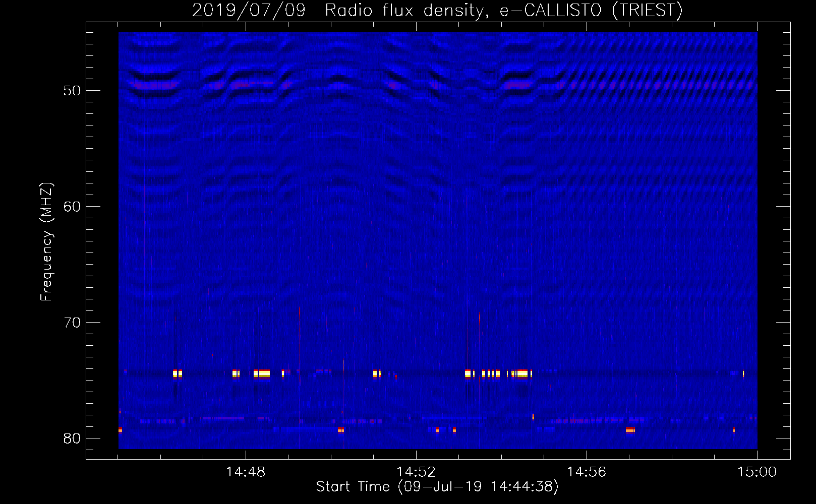
Task: Click the 'Start Time (09-Jul-19 14:44:38)' label
Action: [437, 487]
